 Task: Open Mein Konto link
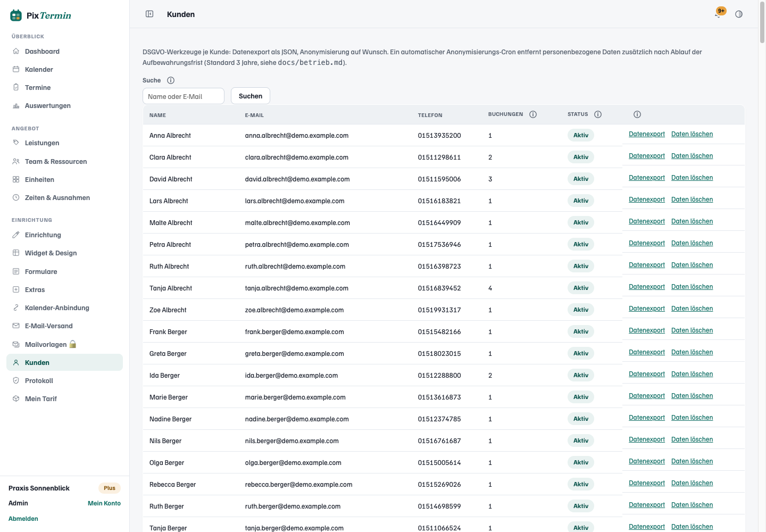coord(104,503)
